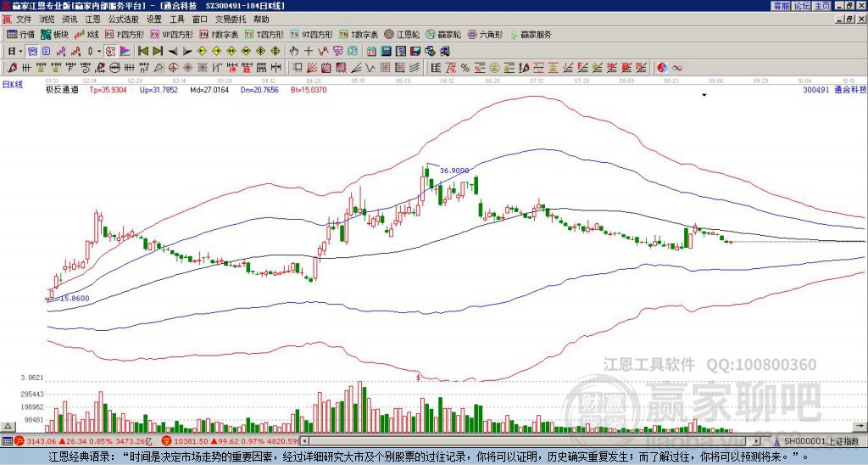
Task: Open the 六角形 tool
Action: 486,34
